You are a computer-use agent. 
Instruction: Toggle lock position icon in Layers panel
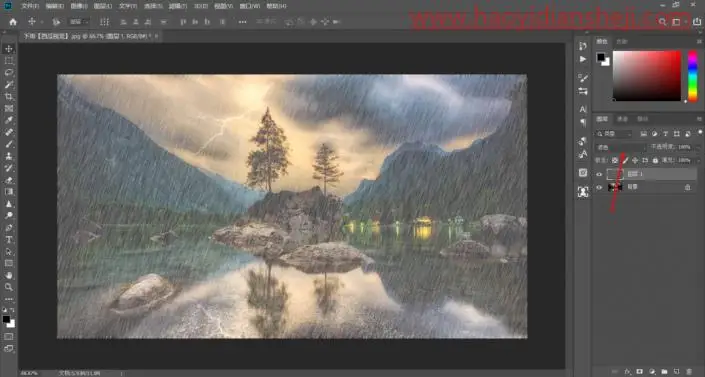pos(635,160)
